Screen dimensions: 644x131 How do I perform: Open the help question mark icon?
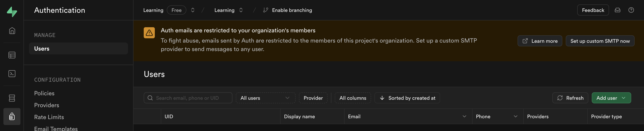coord(631,10)
